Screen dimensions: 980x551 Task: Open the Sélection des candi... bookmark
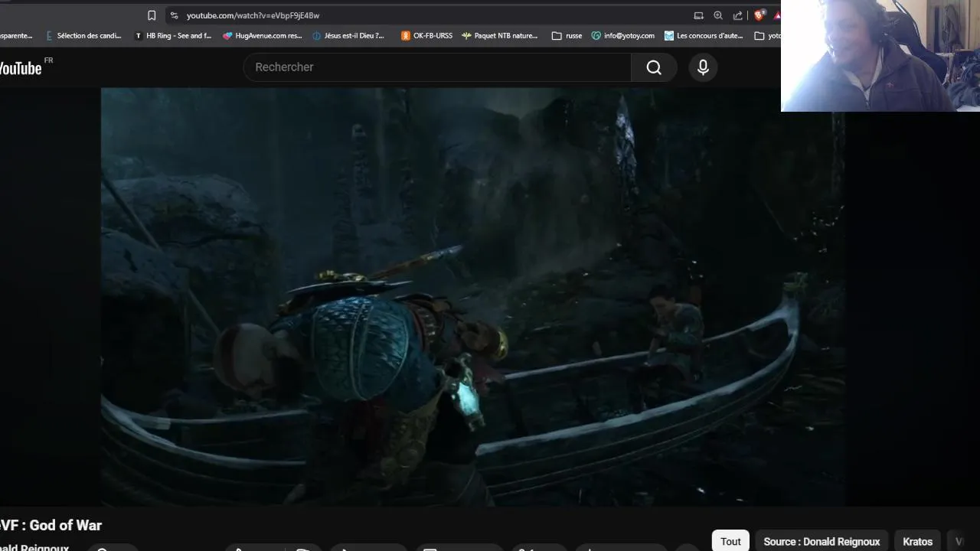point(83,35)
